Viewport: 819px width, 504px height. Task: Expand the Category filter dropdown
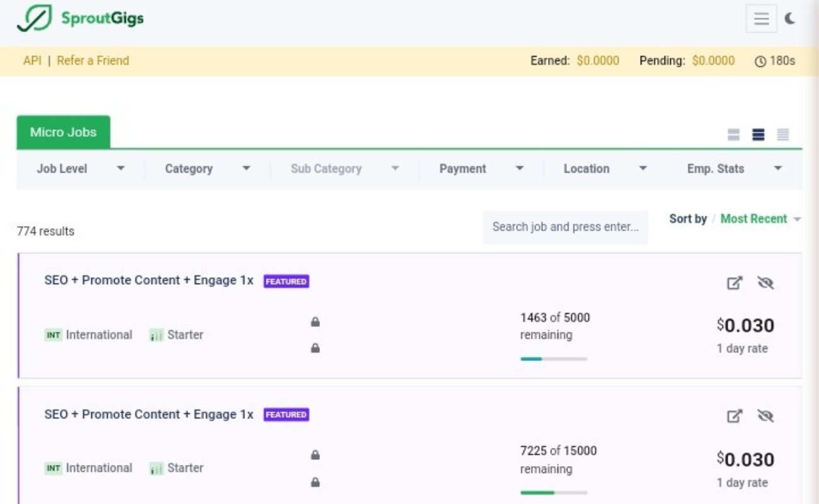tap(207, 169)
